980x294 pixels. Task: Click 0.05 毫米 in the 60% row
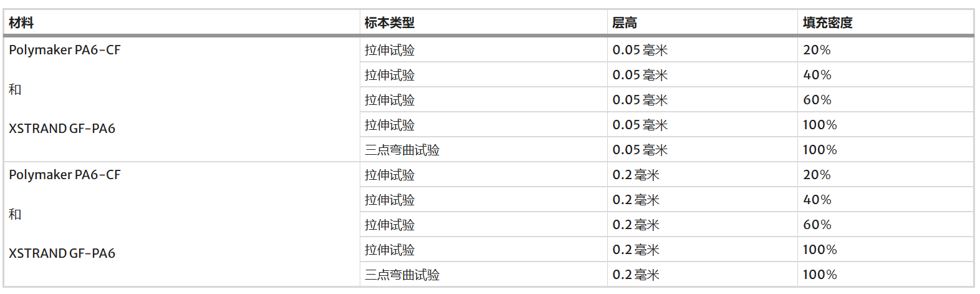click(640, 100)
